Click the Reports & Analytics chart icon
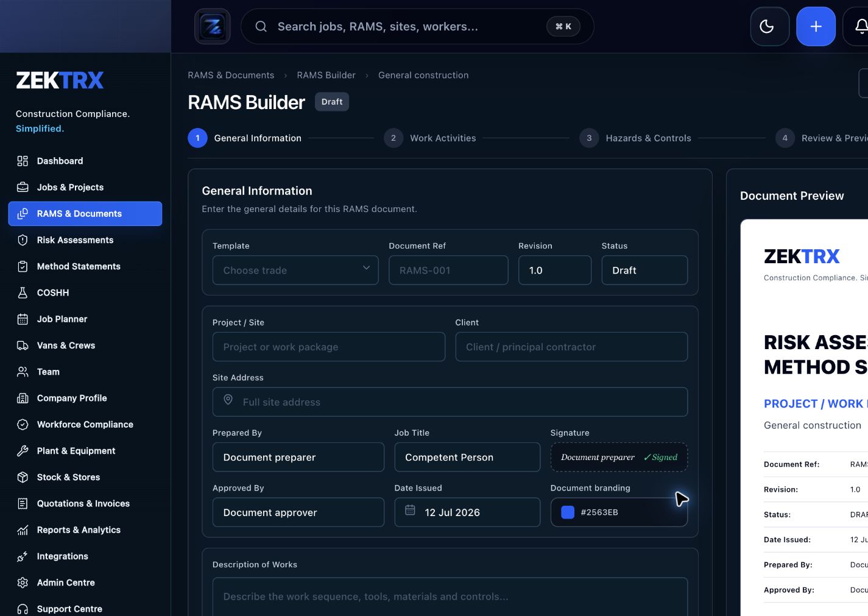The width and height of the screenshot is (868, 616). 23,530
